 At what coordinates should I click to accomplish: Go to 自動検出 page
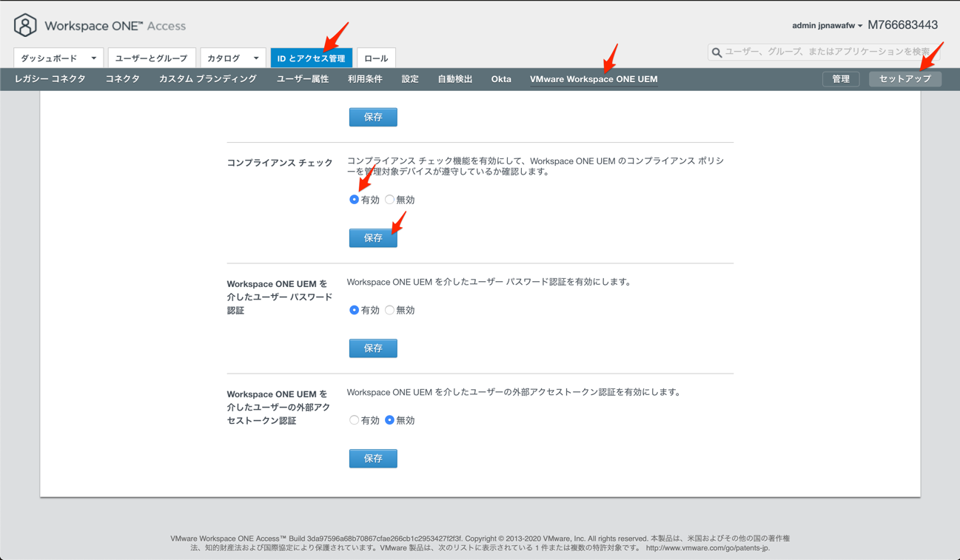coord(454,79)
